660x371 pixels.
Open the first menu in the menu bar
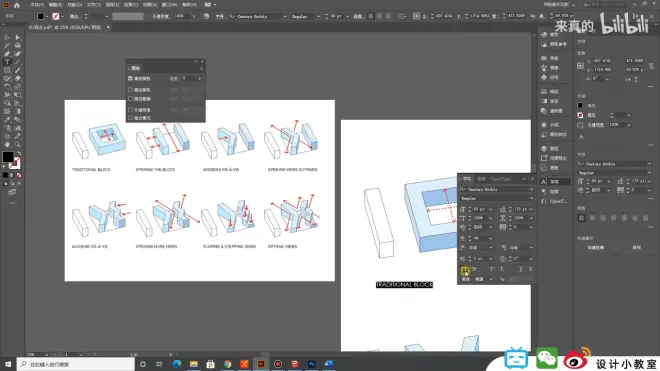[x=37, y=5]
